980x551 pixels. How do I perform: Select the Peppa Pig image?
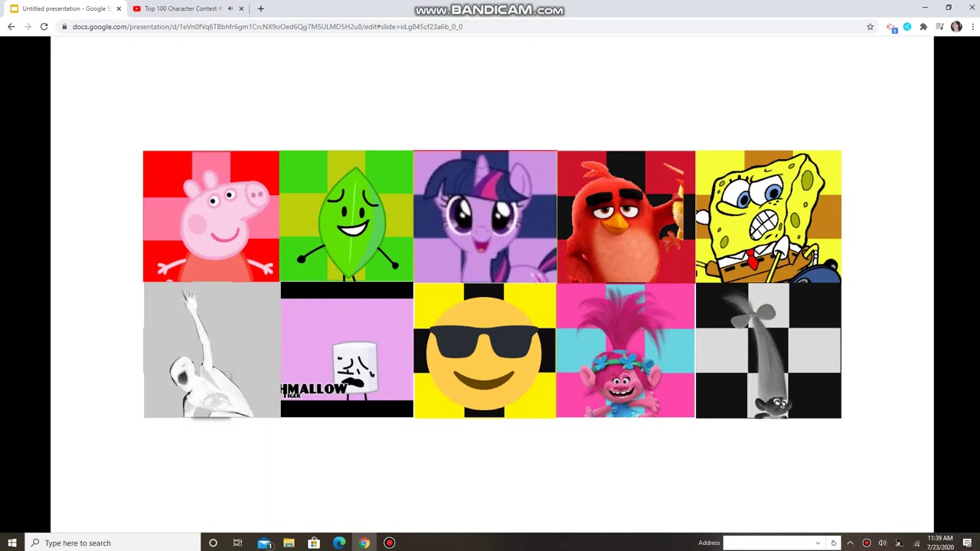point(211,217)
